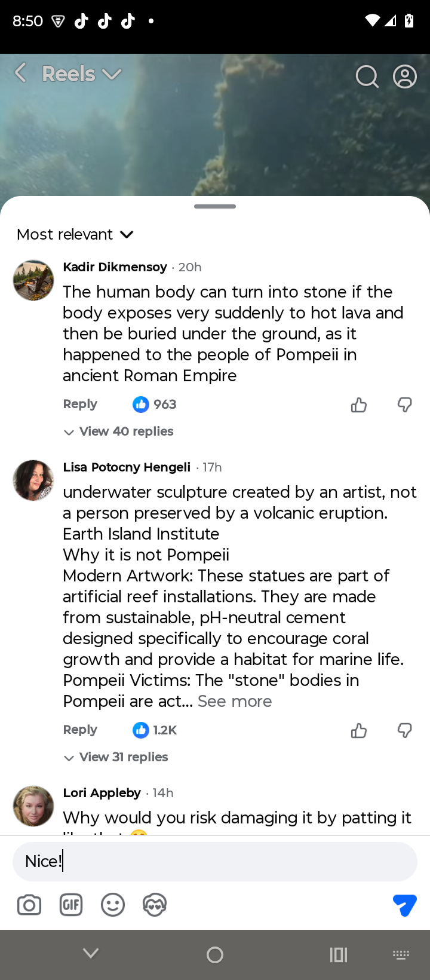The image size is (430, 980).
Task: Expand View 31 replies
Action: [x=116, y=757]
